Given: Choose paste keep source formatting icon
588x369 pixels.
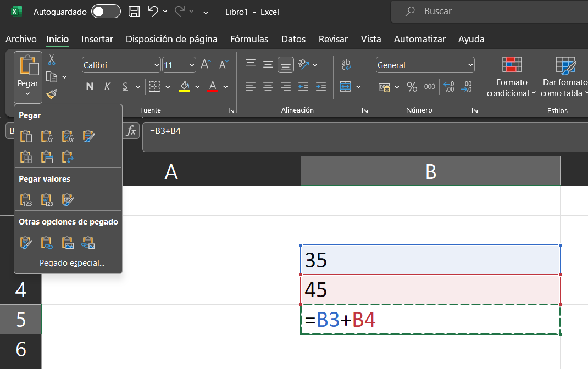Looking at the screenshot, I should (x=88, y=136).
